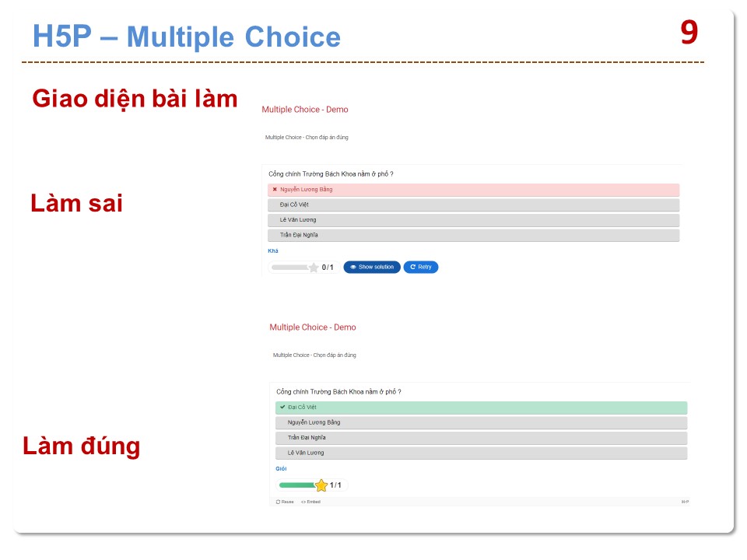
Task: Click the Embed code icon in the footer
Action: pos(303,502)
